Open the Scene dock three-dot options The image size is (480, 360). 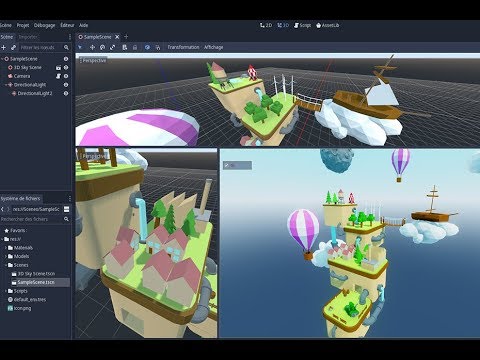point(70,37)
